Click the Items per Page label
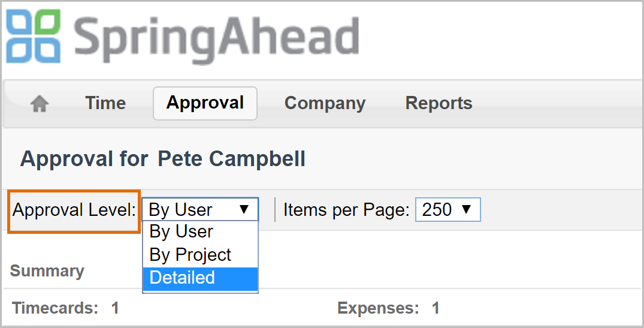 coord(346,210)
